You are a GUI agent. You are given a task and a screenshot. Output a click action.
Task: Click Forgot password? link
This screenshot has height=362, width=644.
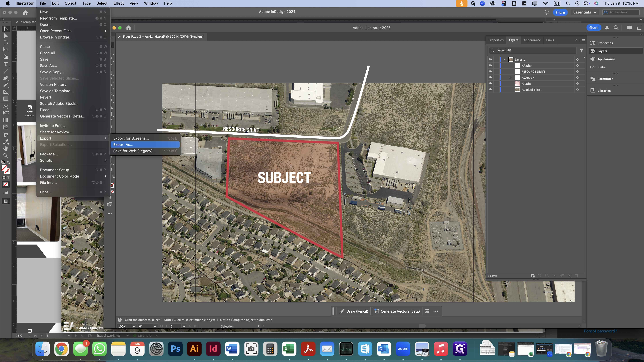pyautogui.click(x=600, y=331)
